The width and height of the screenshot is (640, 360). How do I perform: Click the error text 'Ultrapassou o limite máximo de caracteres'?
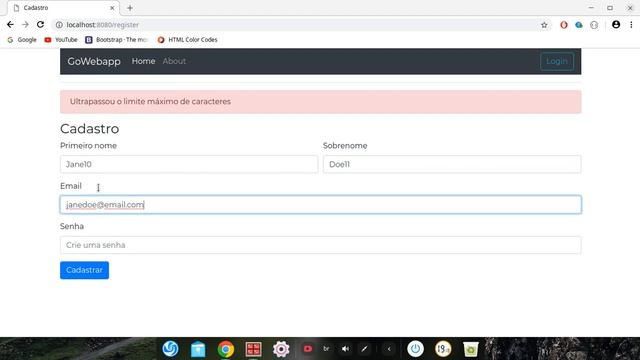click(150, 102)
